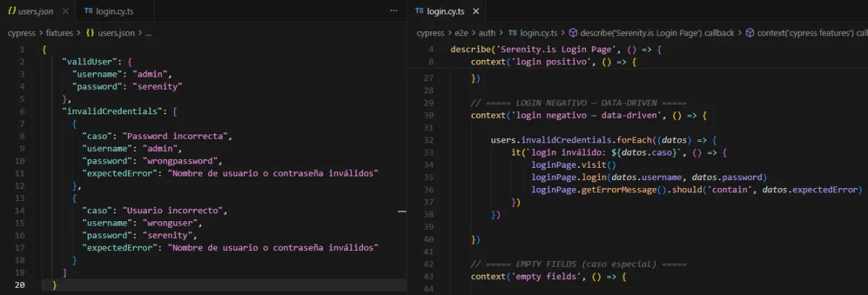The width and height of the screenshot is (868, 295).
Task: Click the braces icon in users.json breadcrumb
Action: pos(91,33)
